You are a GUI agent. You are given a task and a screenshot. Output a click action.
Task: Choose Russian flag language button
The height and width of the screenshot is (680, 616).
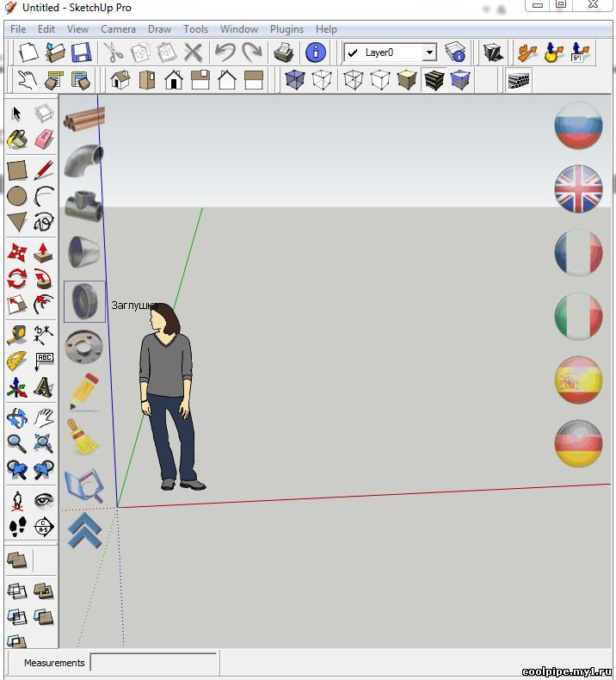coord(578,126)
